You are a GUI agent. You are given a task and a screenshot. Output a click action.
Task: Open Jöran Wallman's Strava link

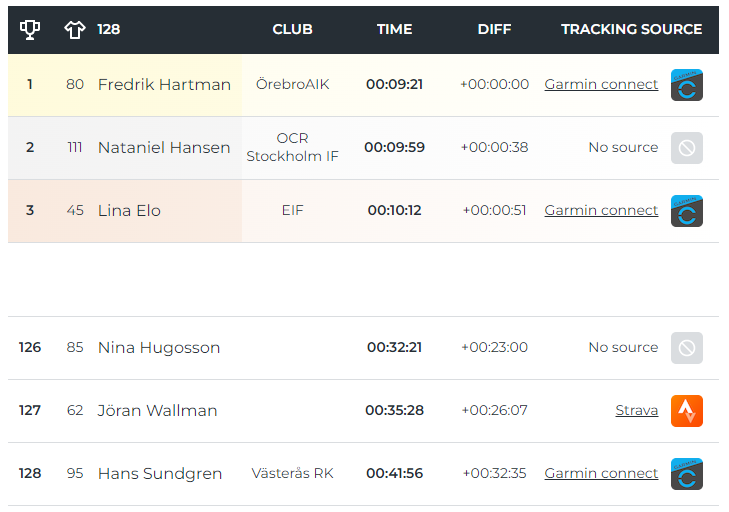(x=636, y=410)
